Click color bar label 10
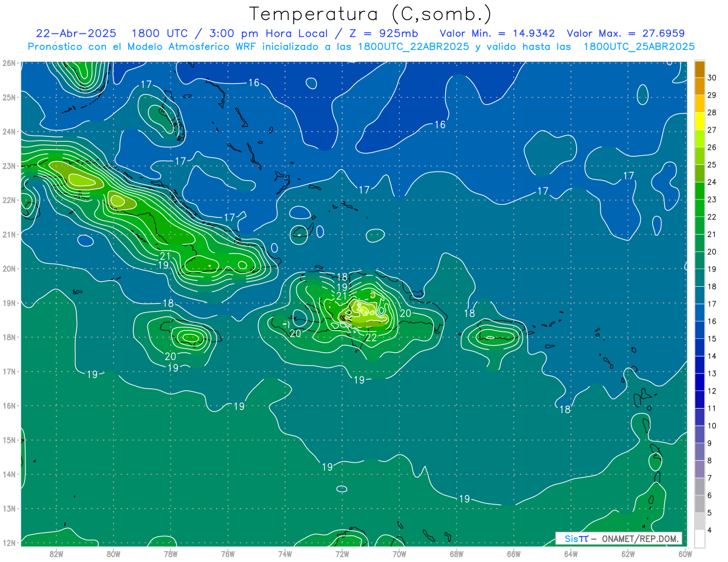The width and height of the screenshot is (728, 562). (x=712, y=426)
